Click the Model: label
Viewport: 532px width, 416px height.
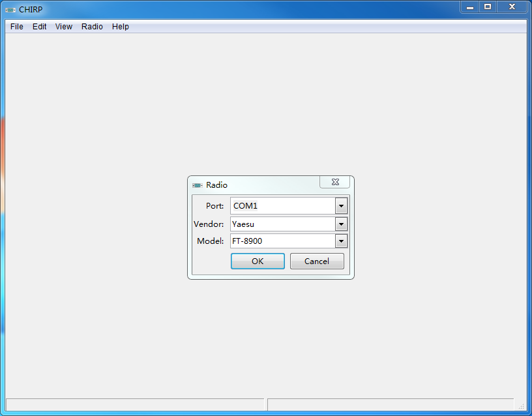[x=211, y=241]
